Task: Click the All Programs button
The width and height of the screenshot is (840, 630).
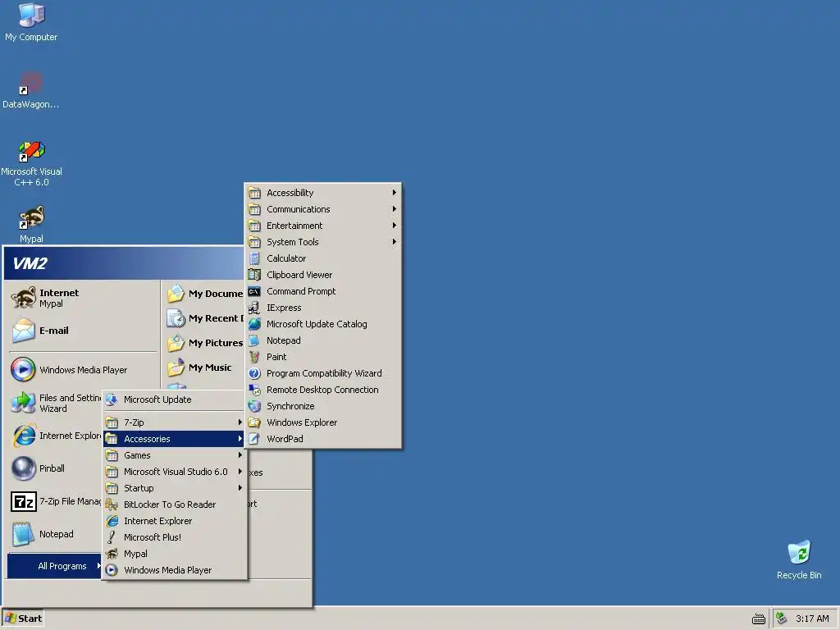Action: (x=54, y=566)
